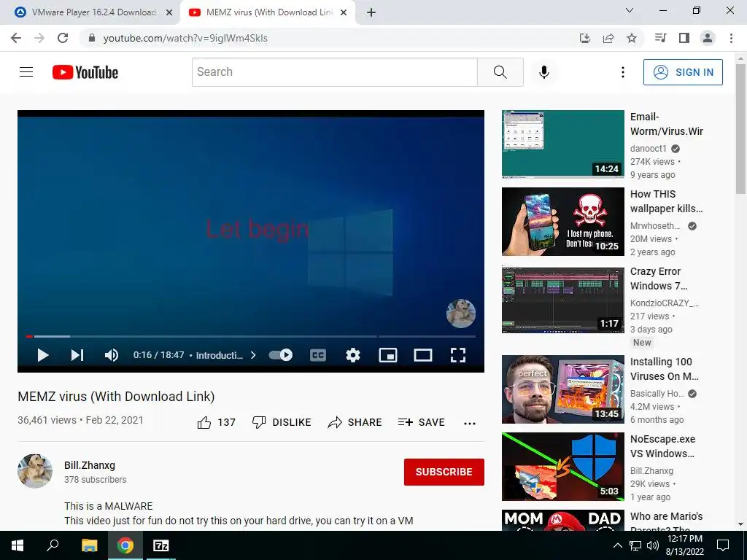Open File Explorer from taskbar
Image resolution: width=747 pixels, height=560 pixels.
pos(89,545)
